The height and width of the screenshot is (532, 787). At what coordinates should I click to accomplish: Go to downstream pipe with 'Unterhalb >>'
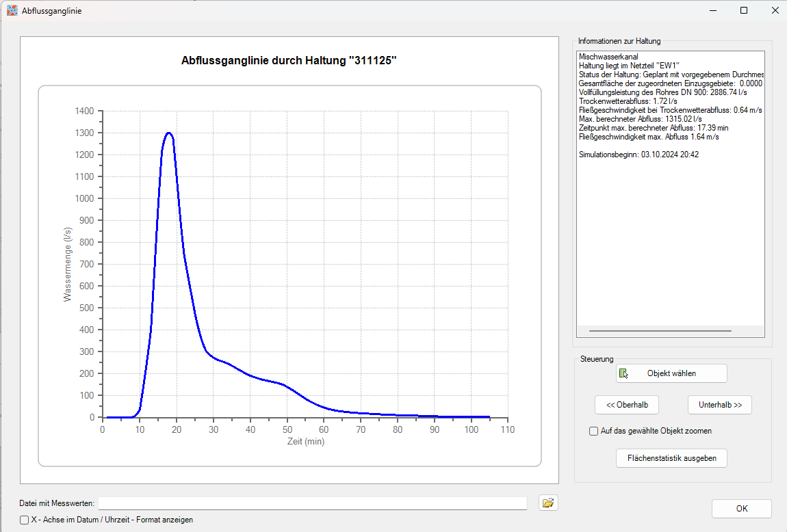(719, 405)
